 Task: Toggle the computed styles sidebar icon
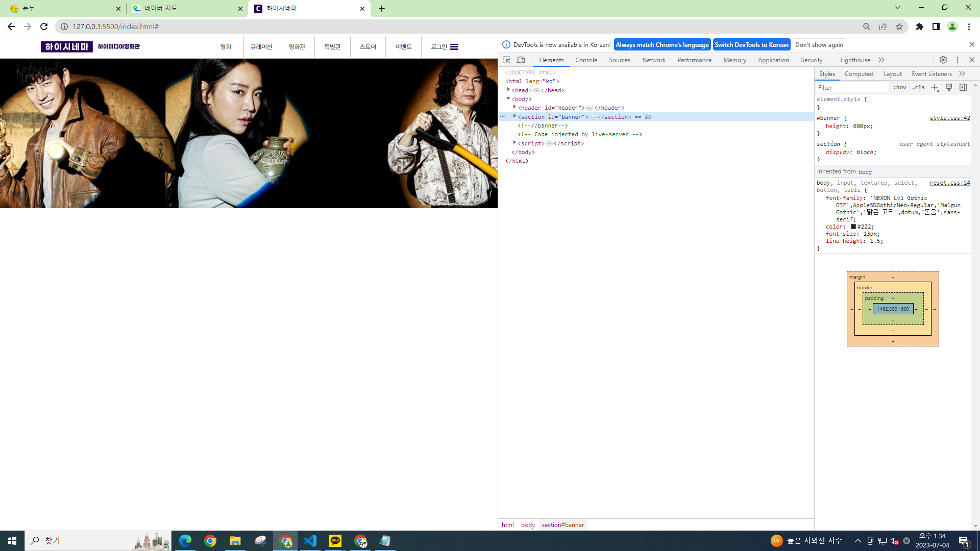[963, 88]
